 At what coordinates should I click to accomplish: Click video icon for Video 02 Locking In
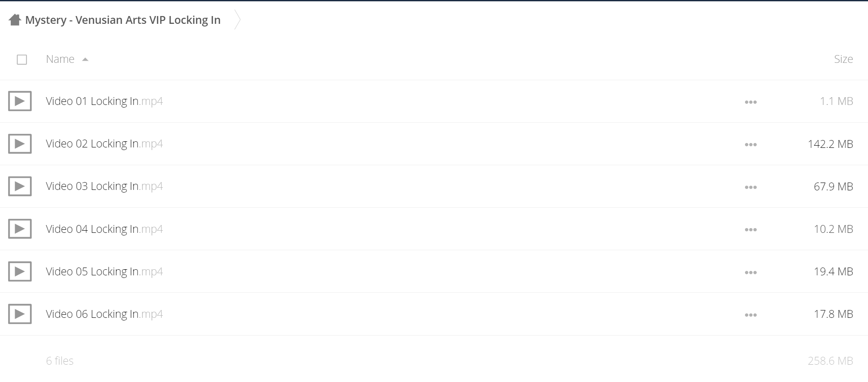(x=20, y=144)
